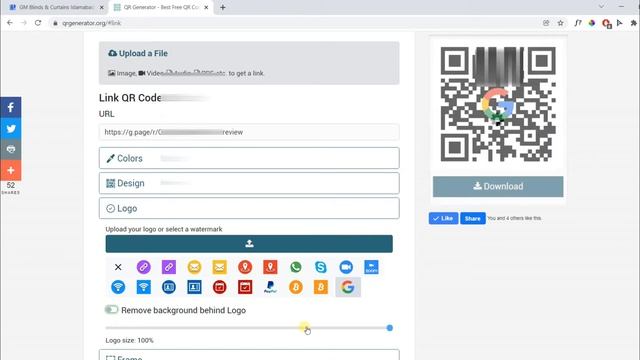The height and width of the screenshot is (360, 640).
Task: Select the square blue WiFi logo
Action: (143, 287)
